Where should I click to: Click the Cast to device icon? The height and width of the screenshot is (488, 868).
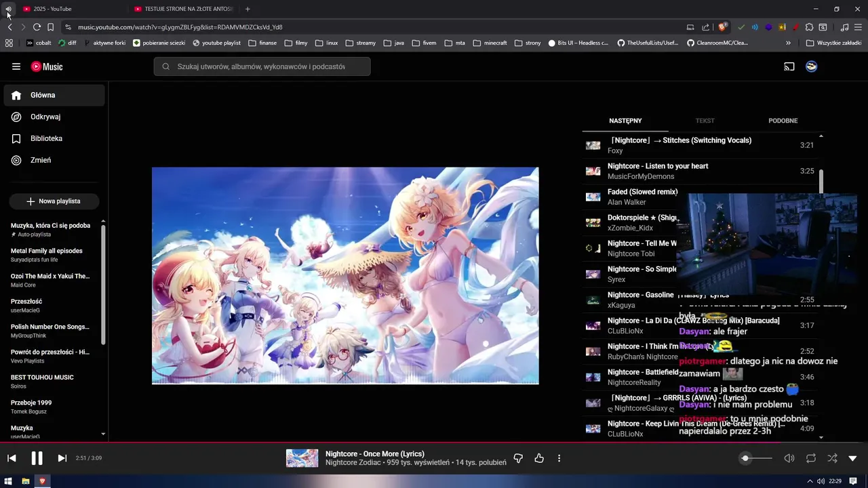pos(789,66)
